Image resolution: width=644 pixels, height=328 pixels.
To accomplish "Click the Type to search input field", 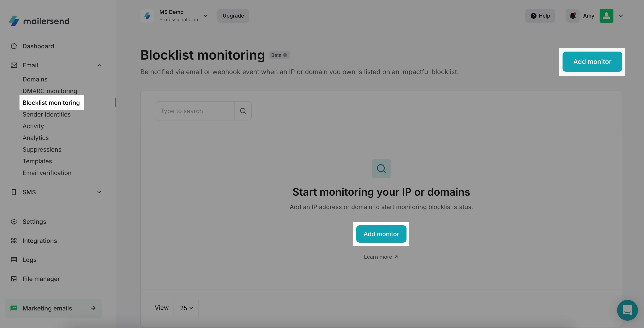I will [195, 110].
